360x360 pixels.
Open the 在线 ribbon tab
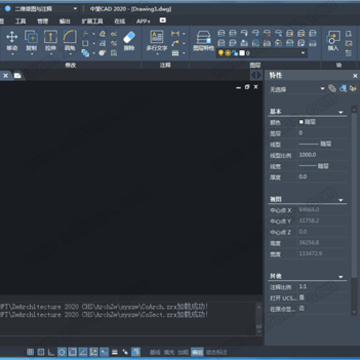[x=120, y=21]
